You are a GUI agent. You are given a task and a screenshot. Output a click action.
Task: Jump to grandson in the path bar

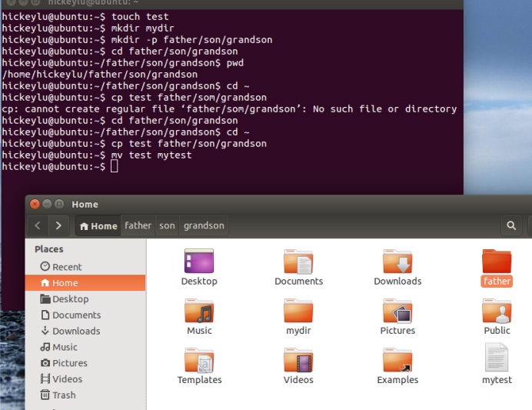tap(204, 226)
